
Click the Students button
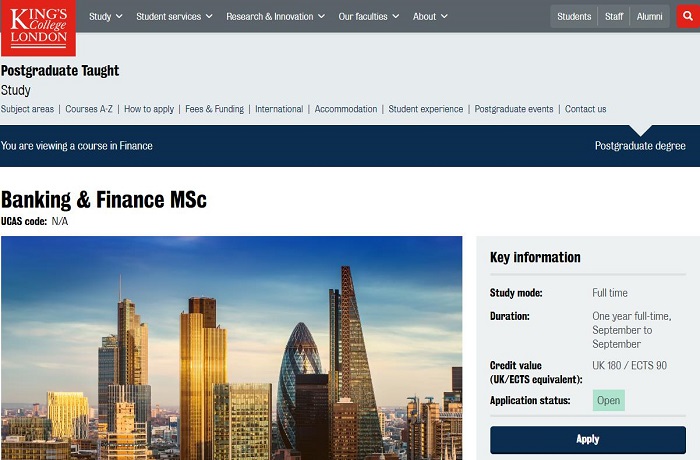point(574,16)
